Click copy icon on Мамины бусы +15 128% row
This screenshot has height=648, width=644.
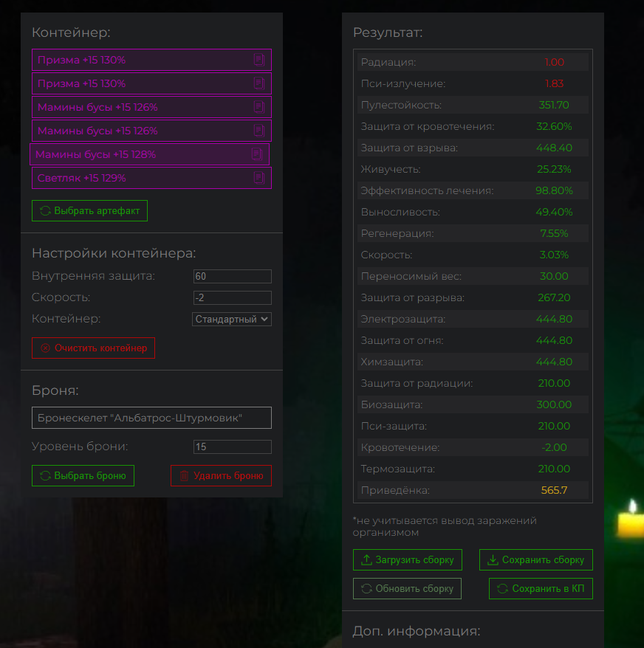point(257,154)
